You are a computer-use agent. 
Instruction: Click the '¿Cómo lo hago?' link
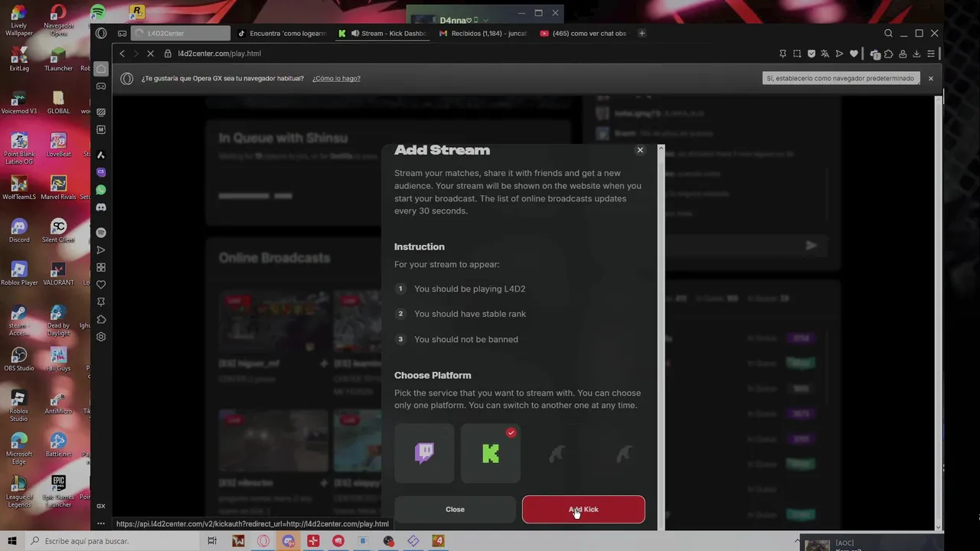click(336, 78)
